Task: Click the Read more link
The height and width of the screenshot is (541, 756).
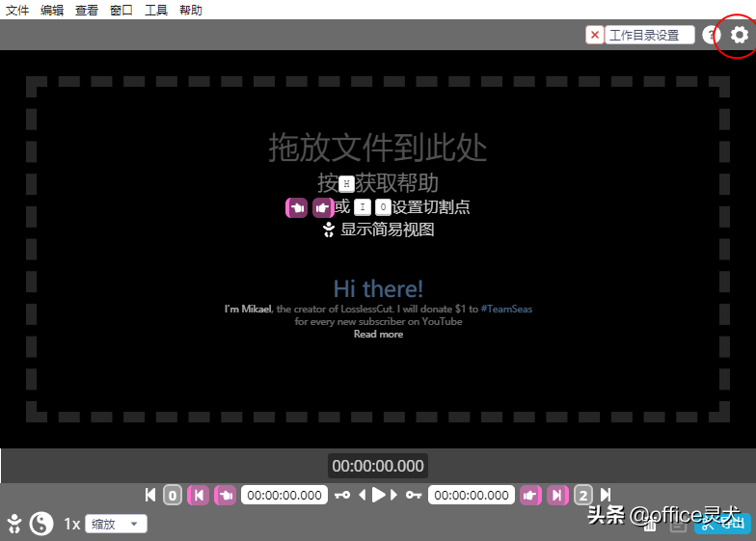Action: tap(378, 334)
